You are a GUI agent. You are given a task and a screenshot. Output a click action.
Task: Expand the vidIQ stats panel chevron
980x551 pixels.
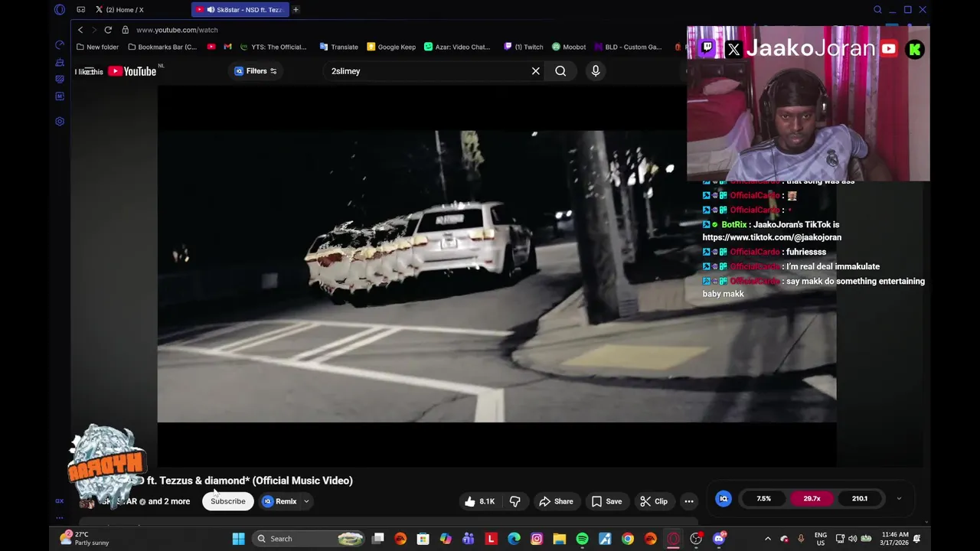tap(899, 499)
